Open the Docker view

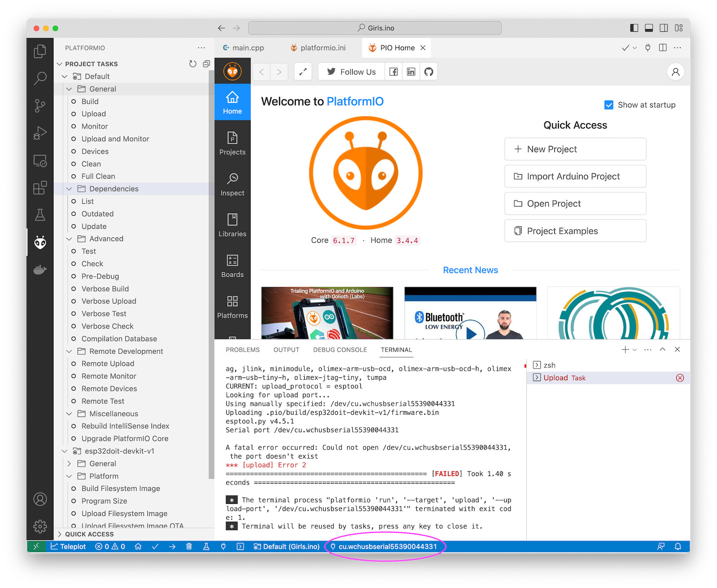[40, 270]
